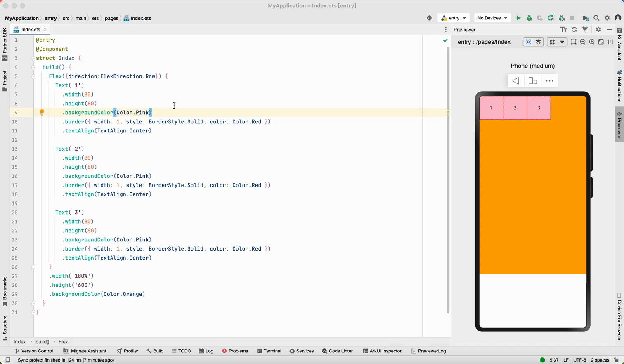Toggle the component layers view

[538, 42]
